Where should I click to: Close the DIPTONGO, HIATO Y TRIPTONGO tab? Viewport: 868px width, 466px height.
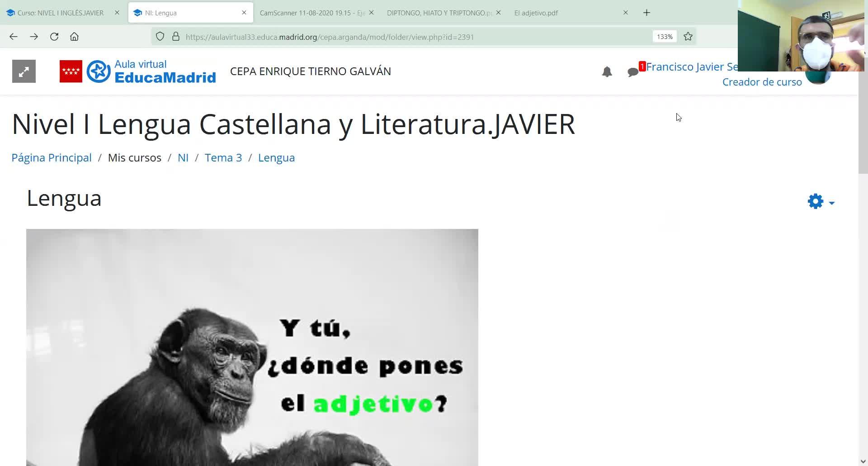498,13
